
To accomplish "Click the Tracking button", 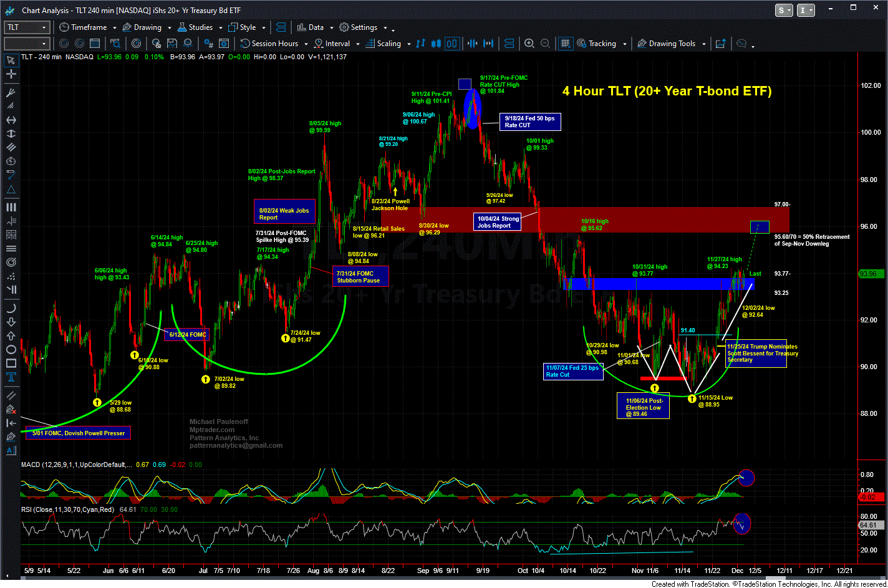I will coord(596,44).
